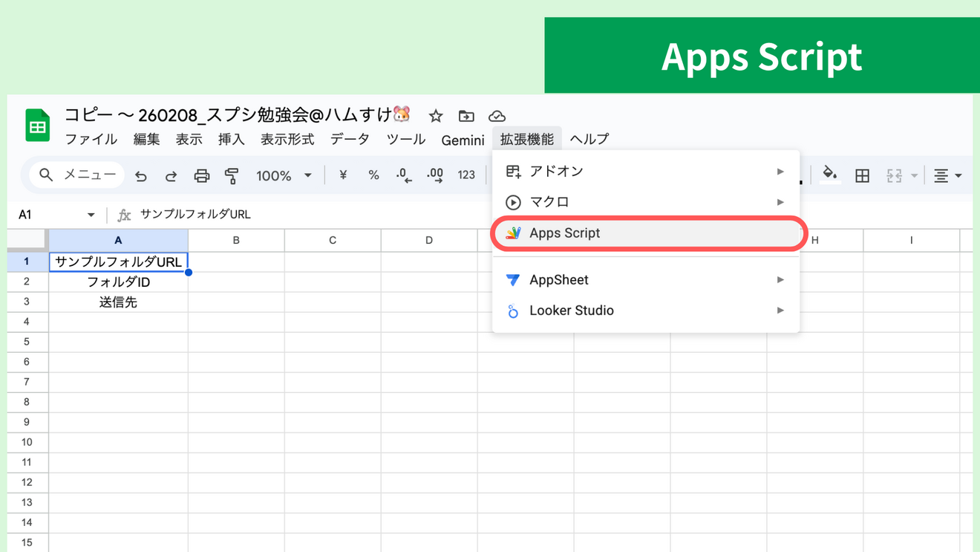Image resolution: width=980 pixels, height=552 pixels.
Task: Select cell フォルダID
Action: click(x=118, y=282)
